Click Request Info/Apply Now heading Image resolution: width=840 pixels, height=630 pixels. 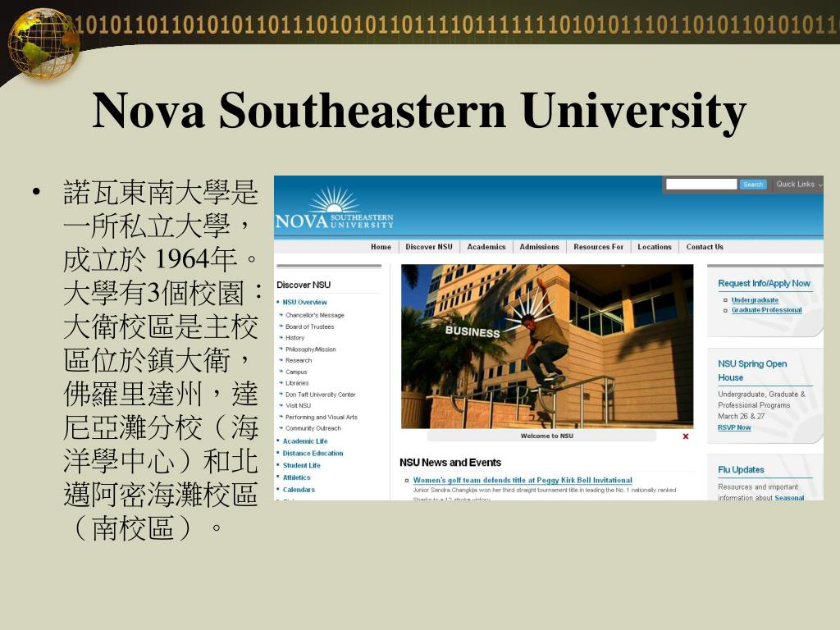[x=764, y=283]
